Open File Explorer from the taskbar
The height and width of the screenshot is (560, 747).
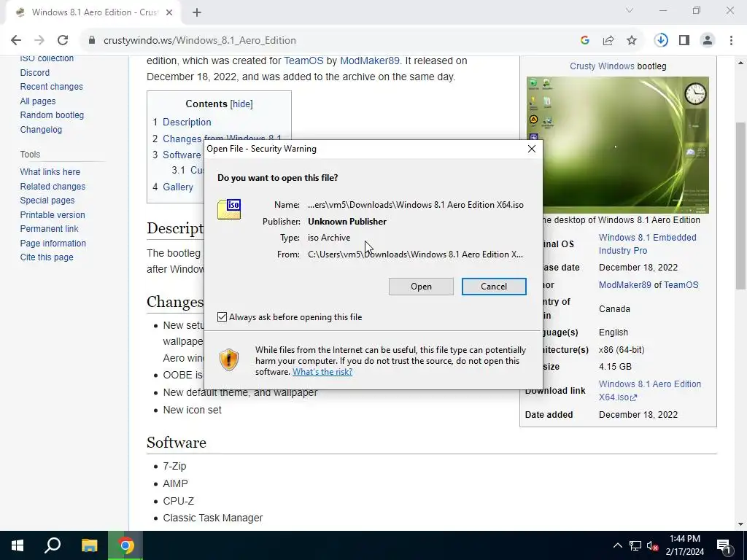[x=89, y=545]
